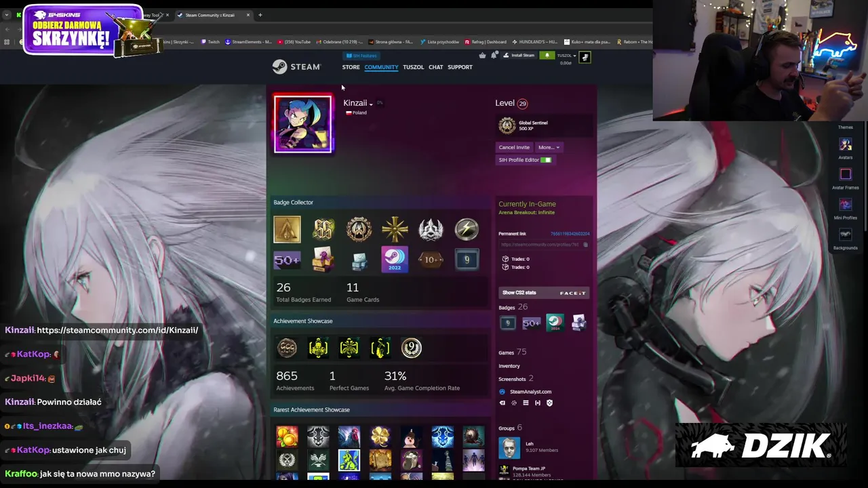Viewport: 868px width, 488px height.
Task: Open the SteamAnalyst.com link
Action: 530,392
